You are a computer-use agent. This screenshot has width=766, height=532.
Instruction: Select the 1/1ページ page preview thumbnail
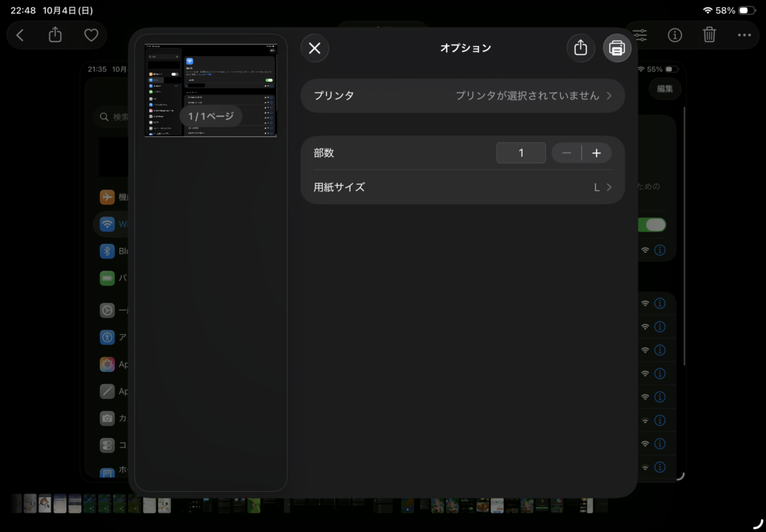(211, 90)
